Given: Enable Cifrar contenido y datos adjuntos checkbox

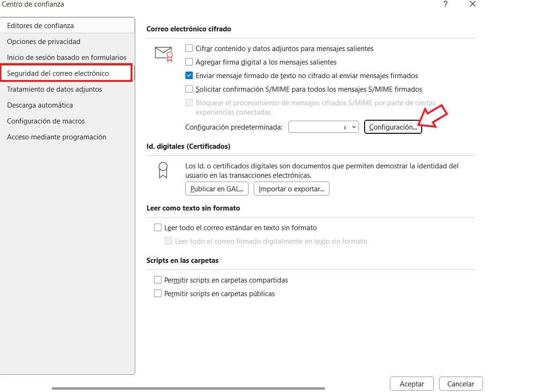Looking at the screenshot, I should tap(189, 48).
